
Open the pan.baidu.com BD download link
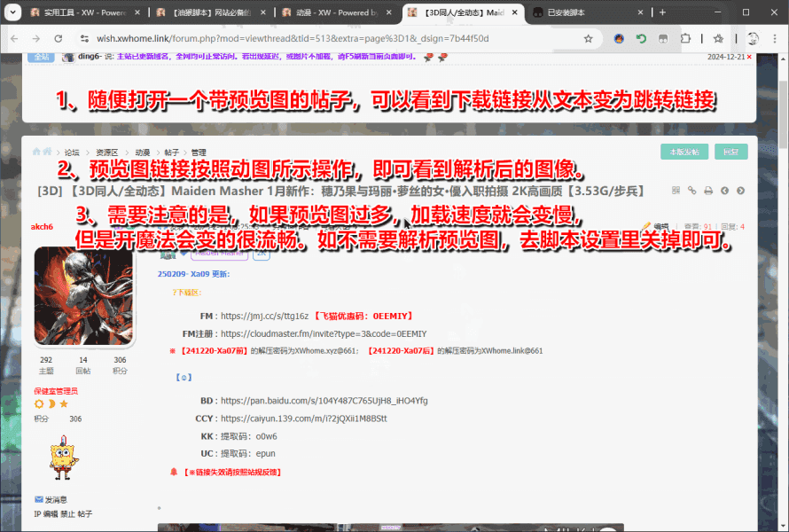[324, 401]
